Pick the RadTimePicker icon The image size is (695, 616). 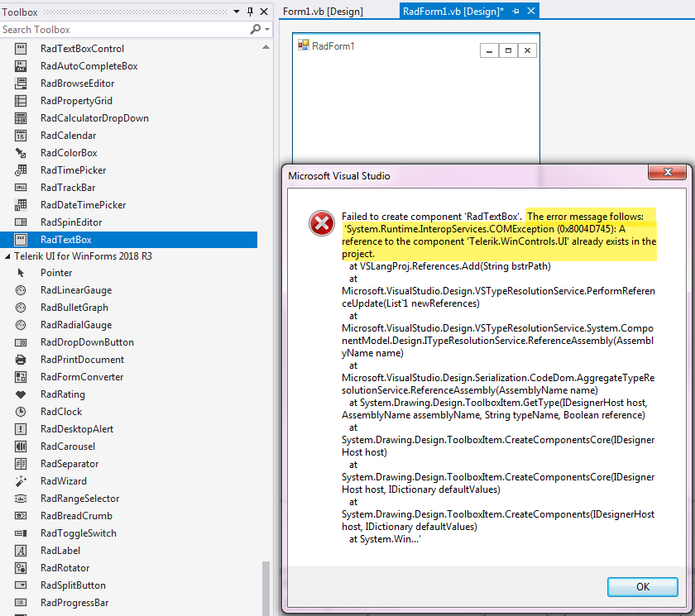21,170
